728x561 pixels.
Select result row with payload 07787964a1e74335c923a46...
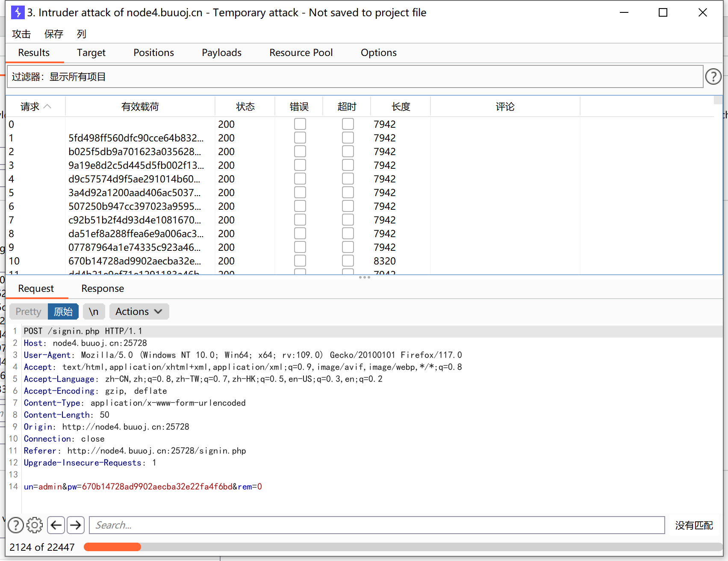click(x=360, y=247)
